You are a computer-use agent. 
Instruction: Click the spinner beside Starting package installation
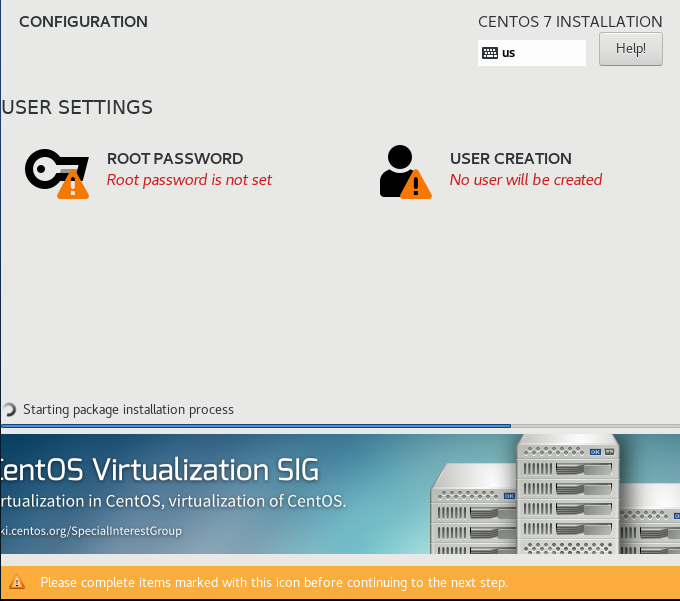pos(9,409)
